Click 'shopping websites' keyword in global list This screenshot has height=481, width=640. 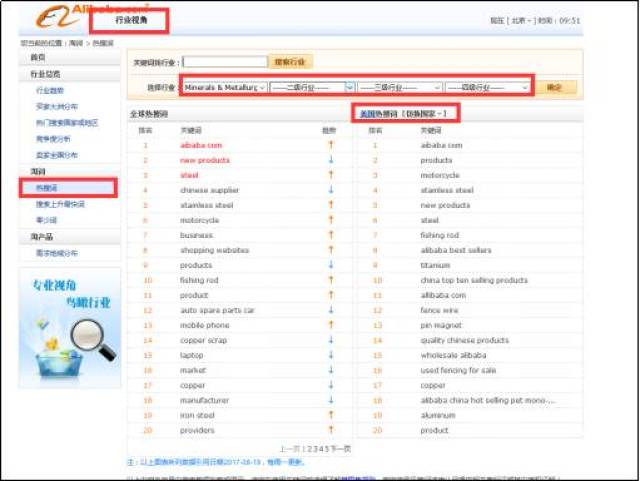(x=214, y=250)
